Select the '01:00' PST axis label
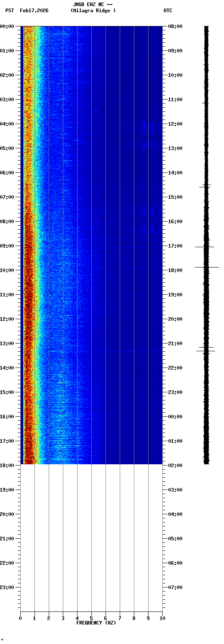The height and width of the screenshot is (644, 224). point(6,51)
